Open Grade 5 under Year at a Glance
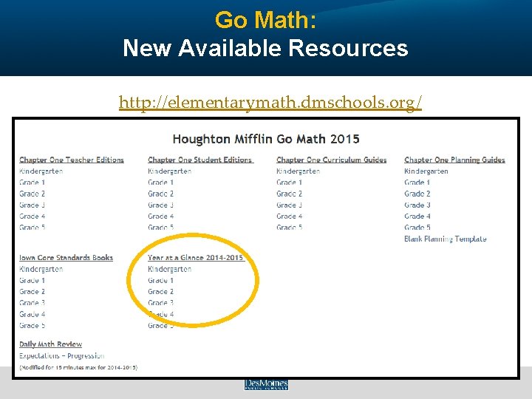The image size is (532, 399). 161,326
